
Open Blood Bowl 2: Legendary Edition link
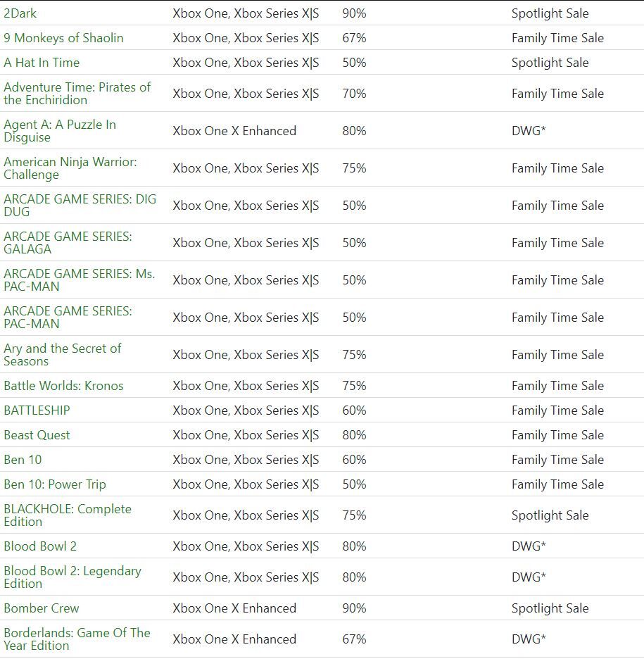72,577
